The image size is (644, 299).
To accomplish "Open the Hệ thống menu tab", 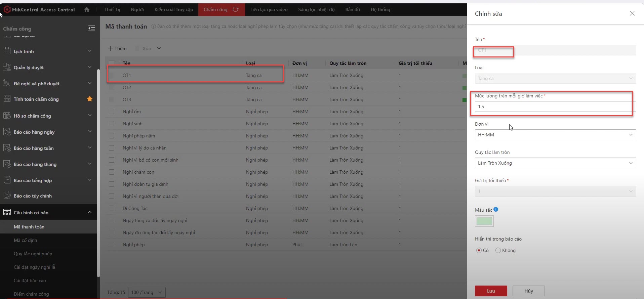I will (380, 9).
